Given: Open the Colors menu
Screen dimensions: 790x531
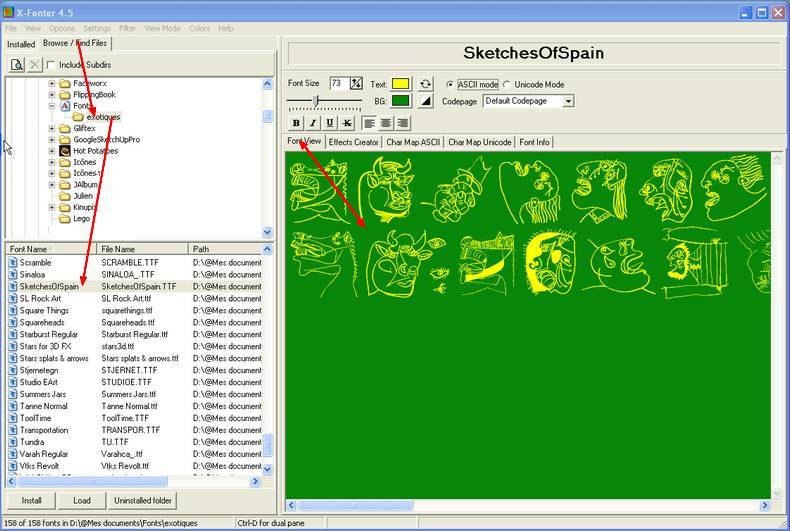Looking at the screenshot, I should pos(200,29).
